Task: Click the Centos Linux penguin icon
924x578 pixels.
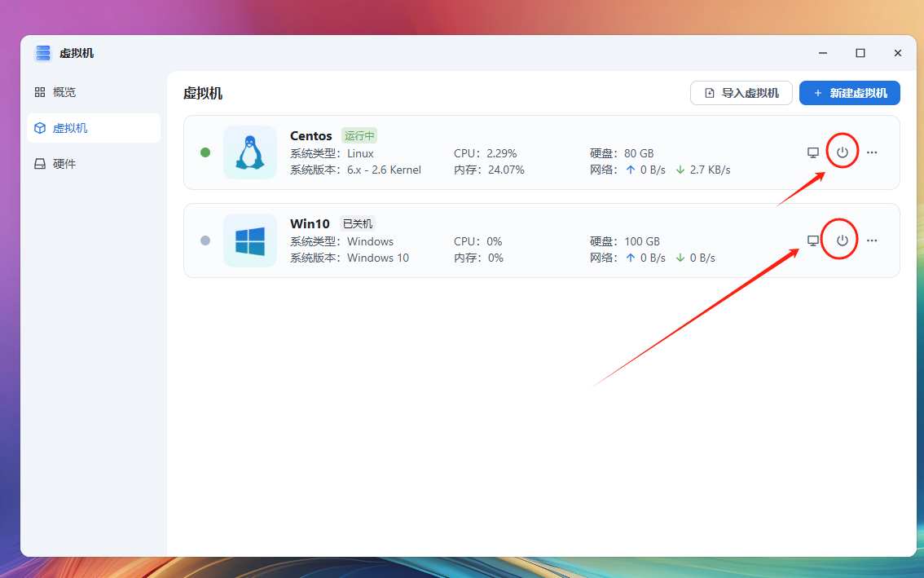Action: click(250, 152)
